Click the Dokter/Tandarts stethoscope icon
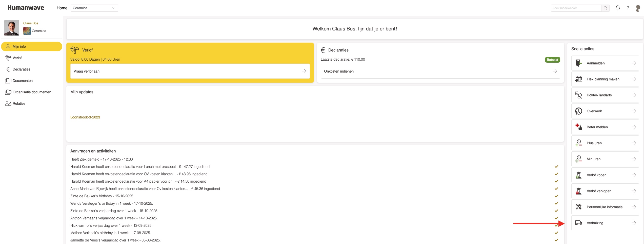Screen dimensions: 644x244 point(579,95)
